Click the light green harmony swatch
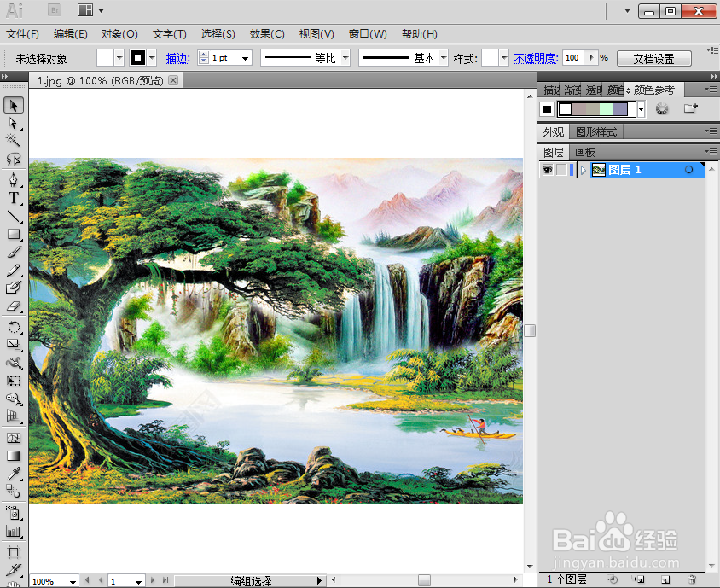Image resolution: width=720 pixels, height=588 pixels. pyautogui.click(x=607, y=109)
